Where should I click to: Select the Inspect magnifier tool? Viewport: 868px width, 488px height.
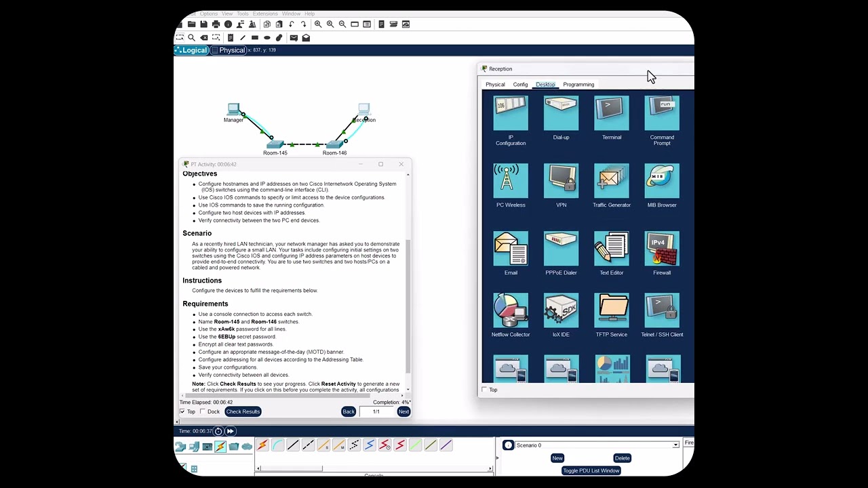(192, 38)
